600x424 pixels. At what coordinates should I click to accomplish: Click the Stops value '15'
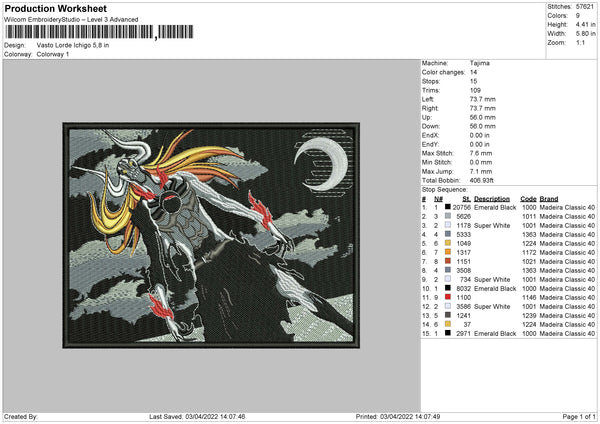[x=473, y=81]
